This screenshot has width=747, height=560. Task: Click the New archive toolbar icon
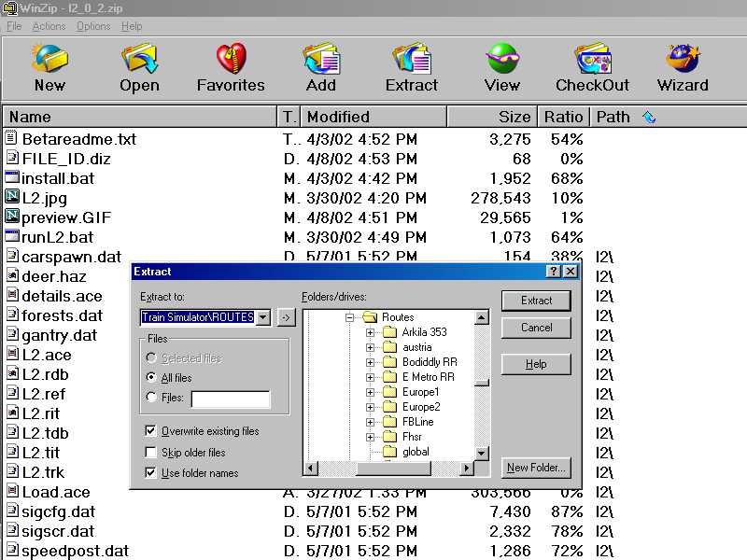49,59
